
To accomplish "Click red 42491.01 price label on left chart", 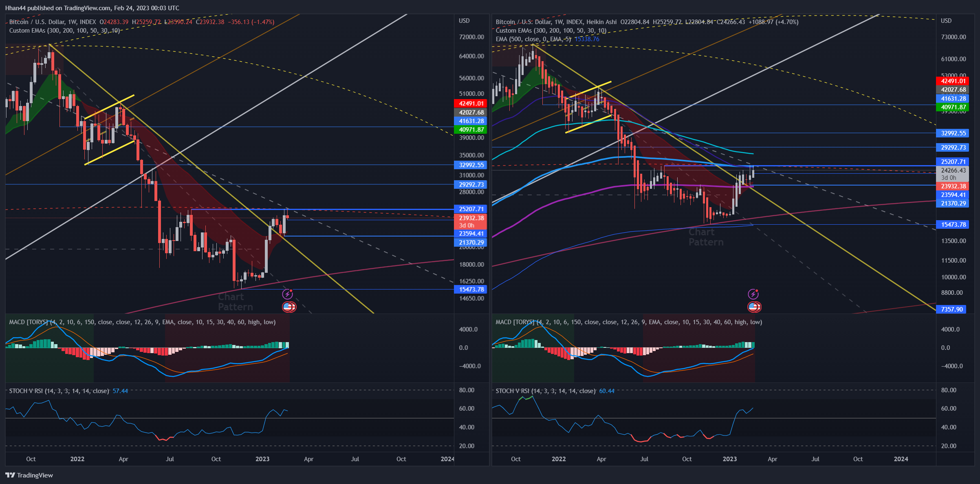I will [x=470, y=104].
